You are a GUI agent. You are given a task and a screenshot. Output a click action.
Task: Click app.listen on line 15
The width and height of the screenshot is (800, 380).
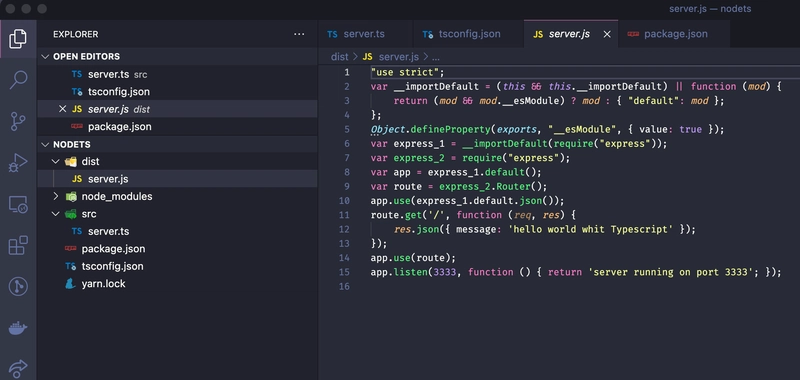pyautogui.click(x=399, y=272)
